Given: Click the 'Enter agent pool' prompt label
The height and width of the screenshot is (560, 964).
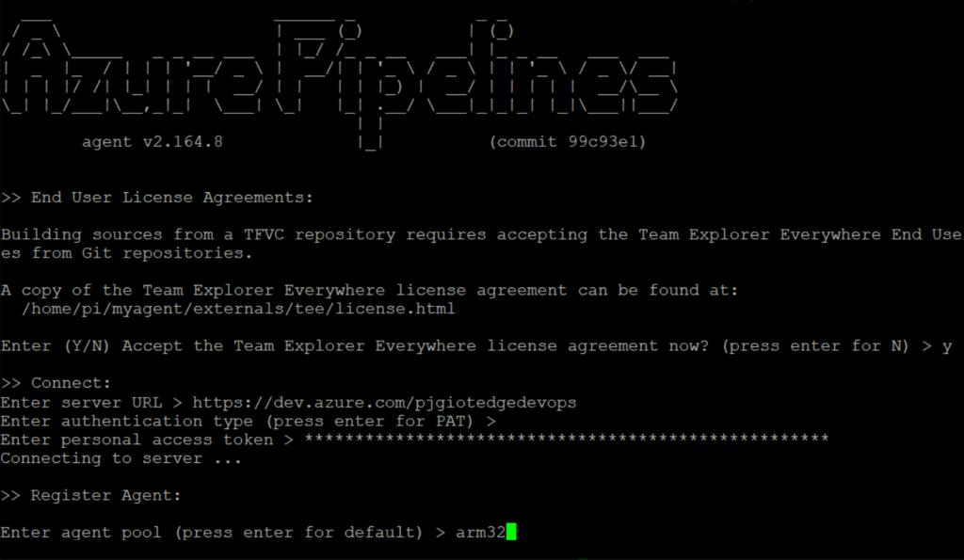Looking at the screenshot, I should pyautogui.click(x=223, y=533).
